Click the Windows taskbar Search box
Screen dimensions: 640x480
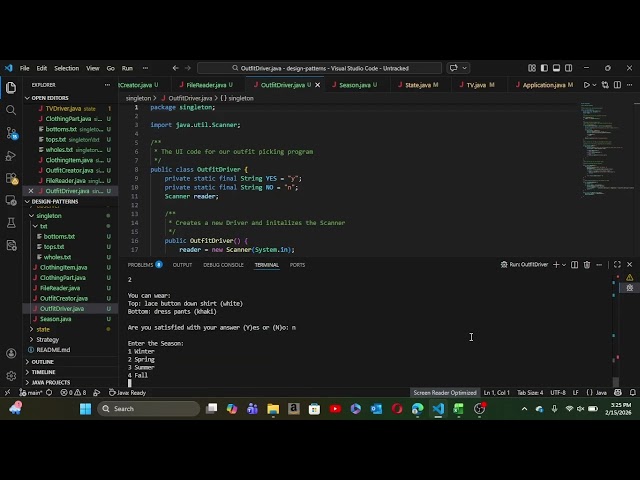tap(149, 409)
